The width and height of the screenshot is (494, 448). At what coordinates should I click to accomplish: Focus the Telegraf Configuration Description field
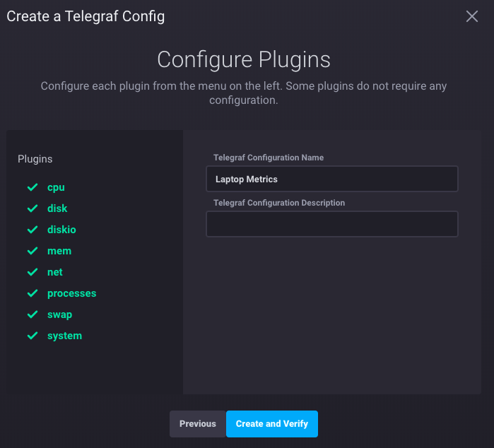coord(331,224)
